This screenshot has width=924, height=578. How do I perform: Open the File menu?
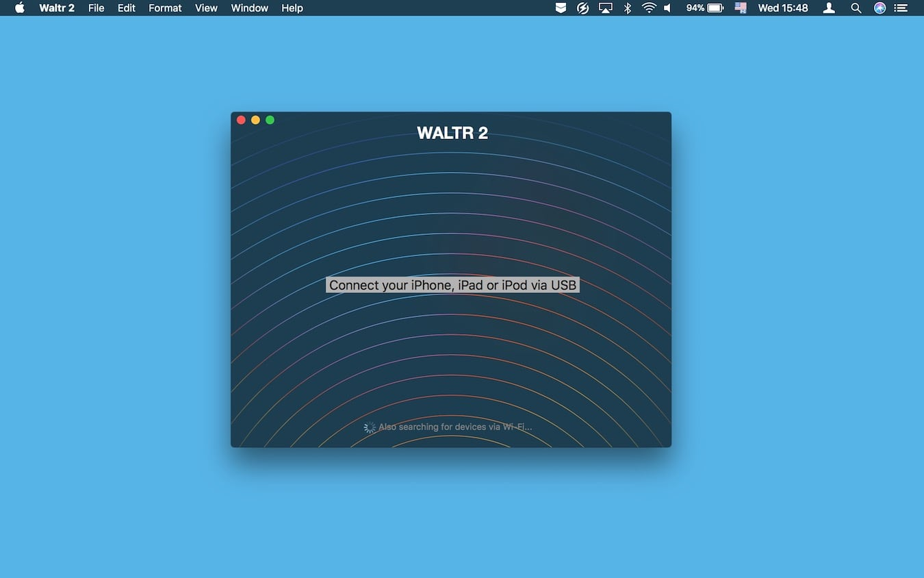[96, 8]
